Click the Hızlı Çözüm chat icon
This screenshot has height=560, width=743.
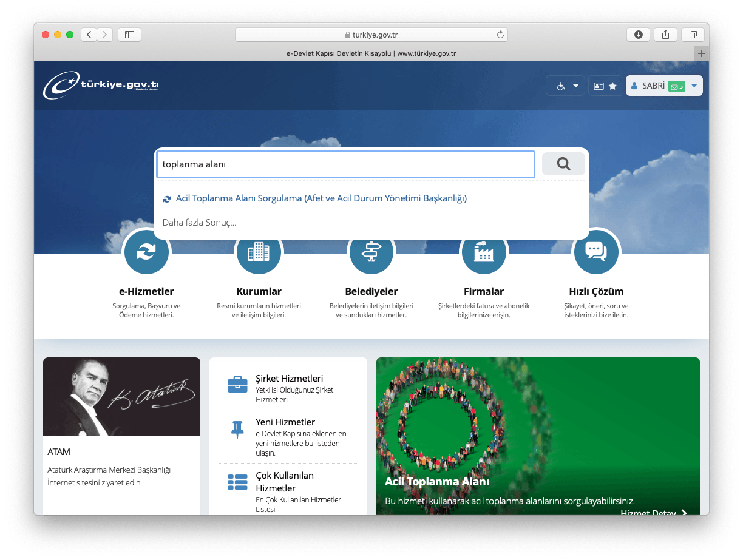pos(595,252)
